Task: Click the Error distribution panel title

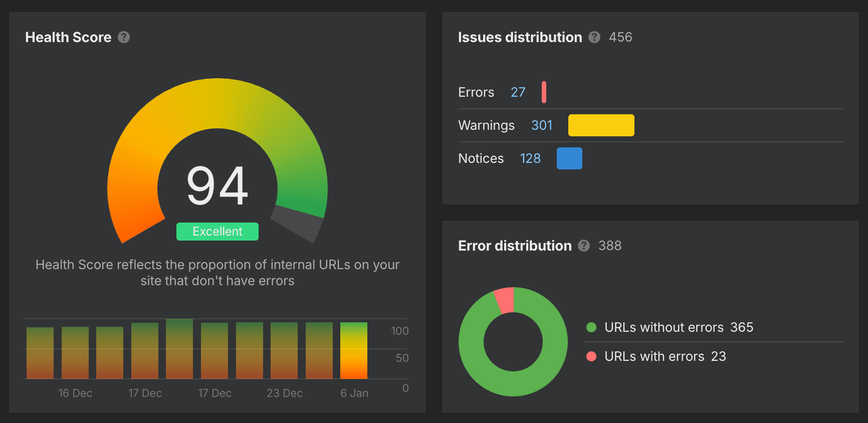Action: 515,246
